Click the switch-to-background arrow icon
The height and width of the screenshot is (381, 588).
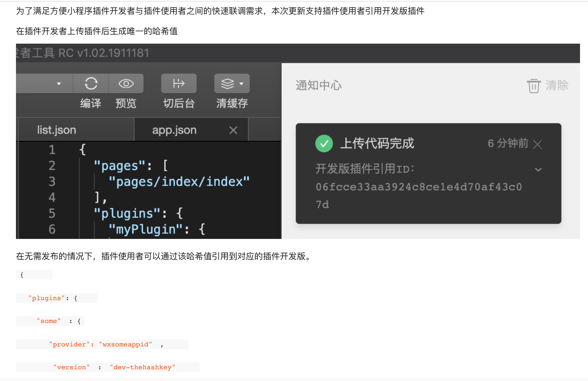coord(179,84)
